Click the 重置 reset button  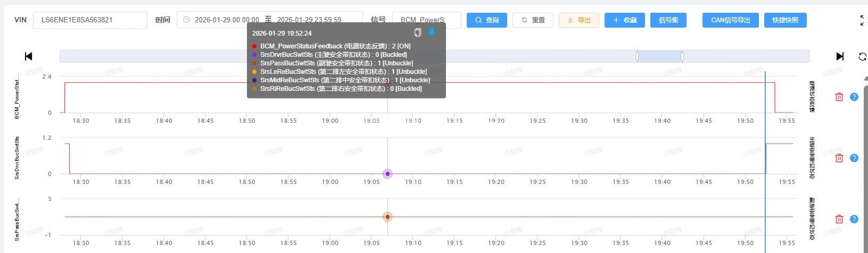click(x=533, y=20)
